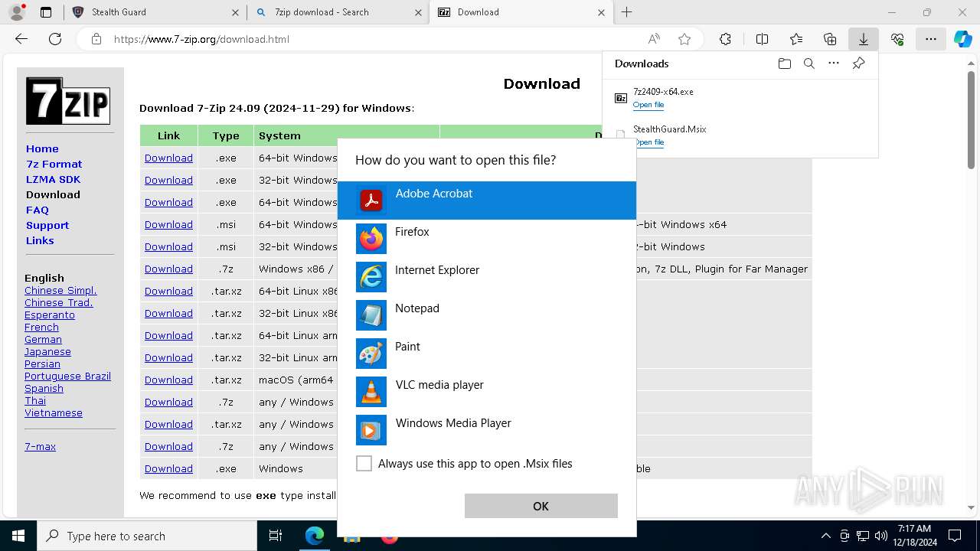
Task: Choose Firefox in the open-with list
Action: (x=487, y=239)
